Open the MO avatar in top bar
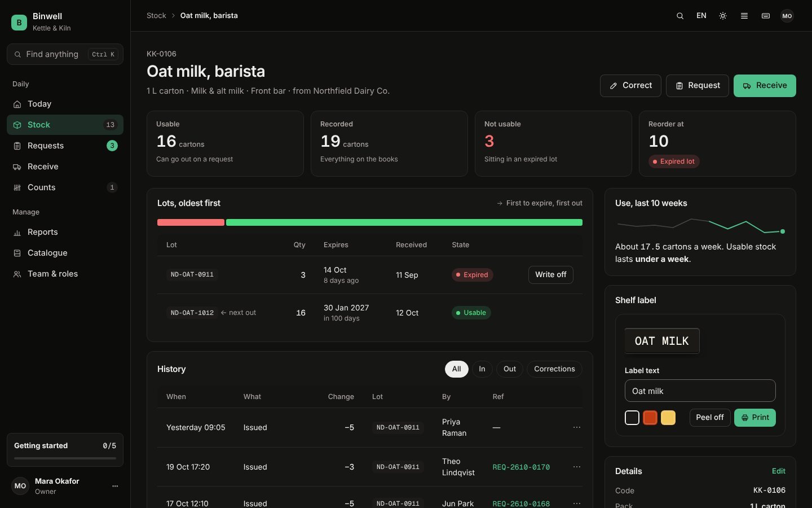812x508 pixels. coord(787,16)
